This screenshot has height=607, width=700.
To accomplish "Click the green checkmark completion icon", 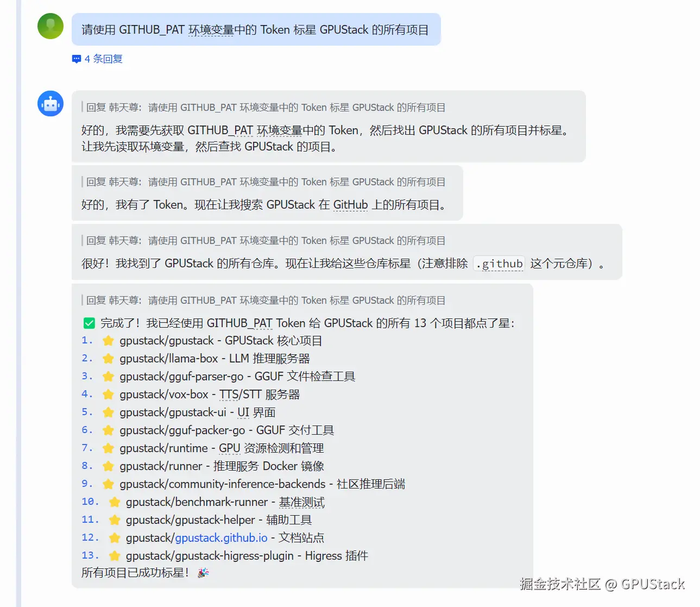I will (90, 323).
